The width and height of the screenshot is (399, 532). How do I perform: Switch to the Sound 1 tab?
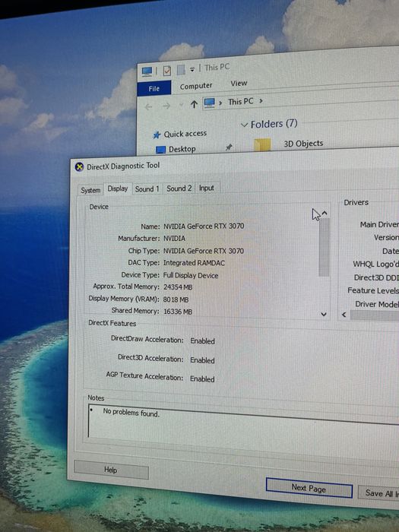[x=147, y=189]
